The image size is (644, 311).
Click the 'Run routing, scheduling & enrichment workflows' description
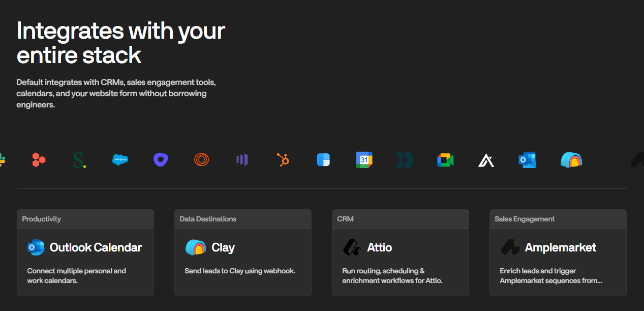392,276
